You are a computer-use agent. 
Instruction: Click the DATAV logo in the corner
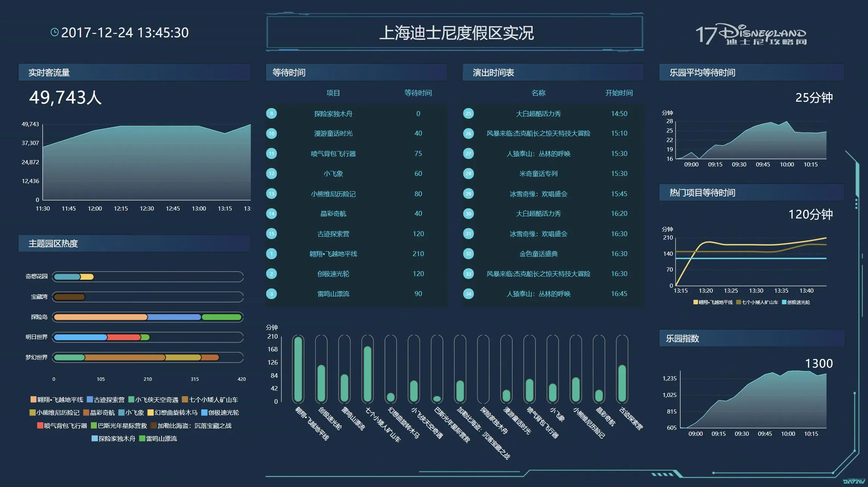854,481
